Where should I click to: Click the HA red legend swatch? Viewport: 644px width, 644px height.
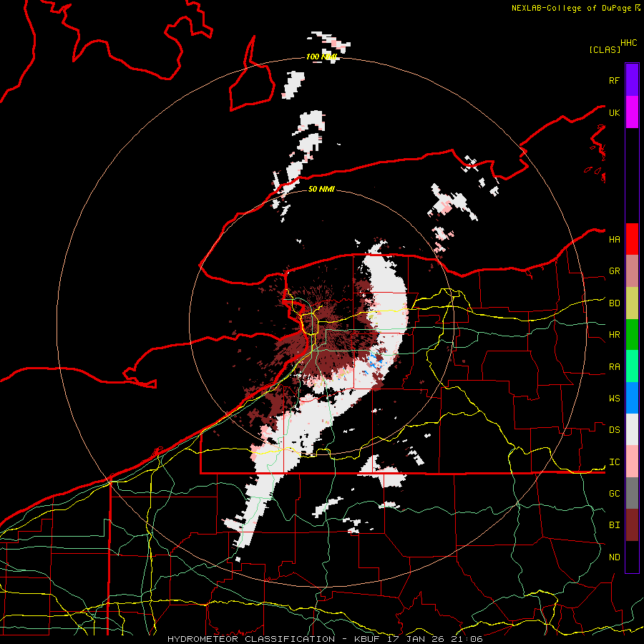tap(632, 239)
